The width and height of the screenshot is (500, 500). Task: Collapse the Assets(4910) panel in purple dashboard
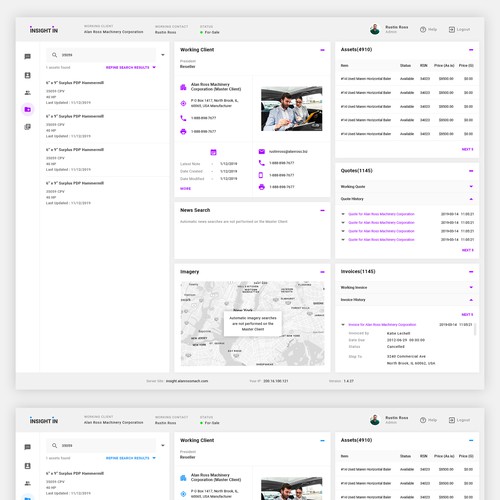click(471, 50)
